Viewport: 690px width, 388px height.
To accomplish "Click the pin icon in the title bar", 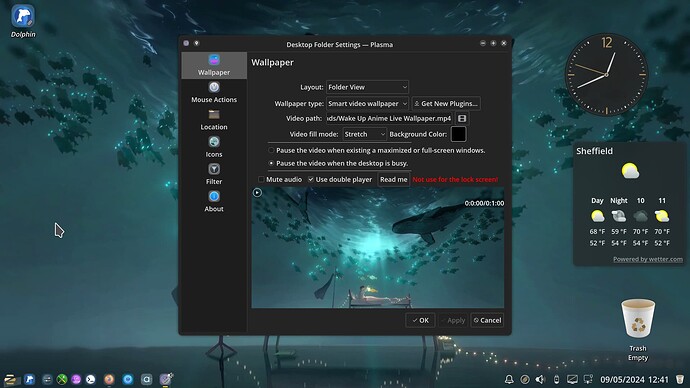I will pos(197,43).
